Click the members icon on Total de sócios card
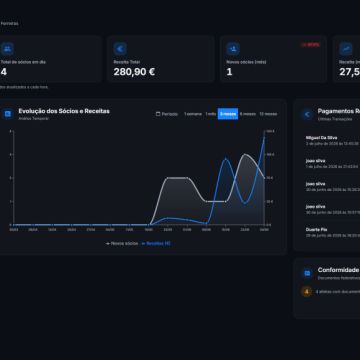360x360 pixels. [x=7, y=49]
